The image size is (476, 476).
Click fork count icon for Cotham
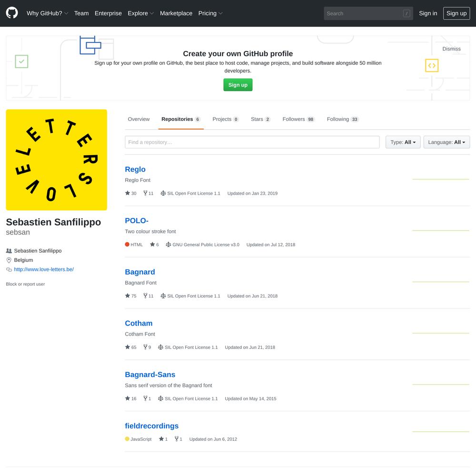coord(145,347)
